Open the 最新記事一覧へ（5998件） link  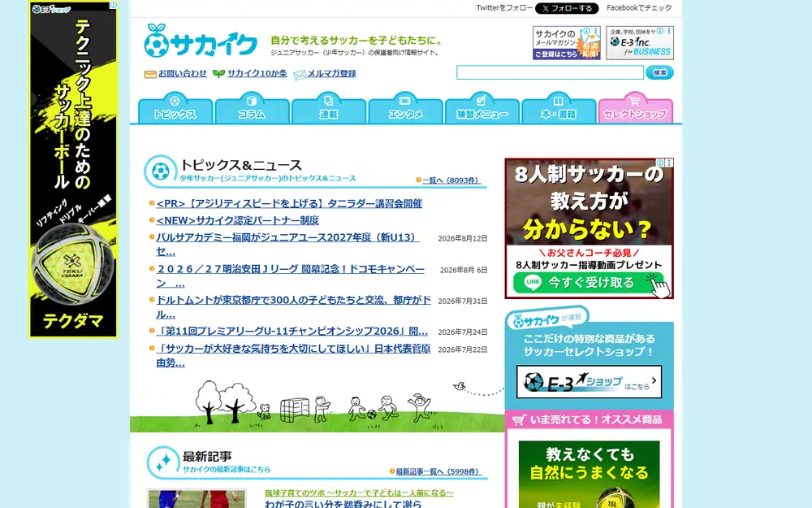[x=438, y=471]
